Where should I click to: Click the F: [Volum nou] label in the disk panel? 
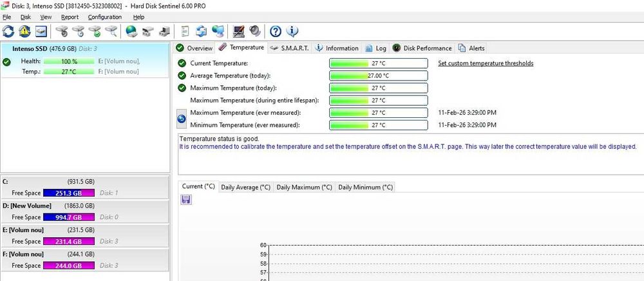coord(118,72)
